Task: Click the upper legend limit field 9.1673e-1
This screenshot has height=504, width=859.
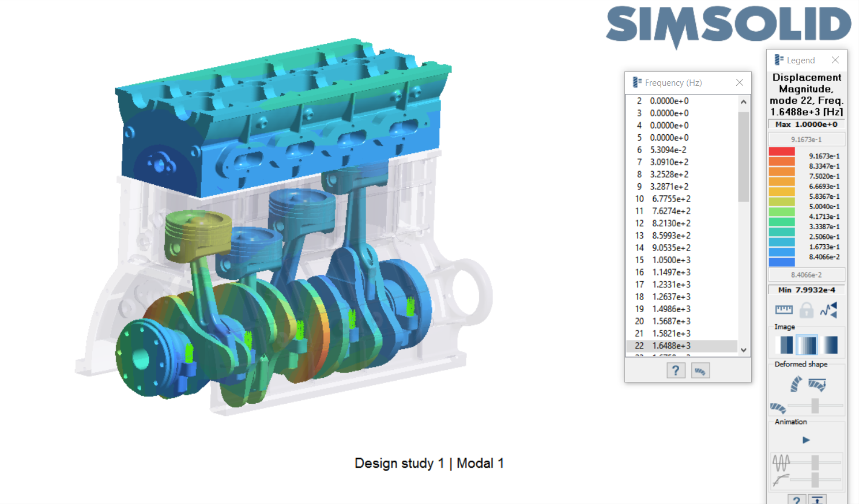Action: 807,139
